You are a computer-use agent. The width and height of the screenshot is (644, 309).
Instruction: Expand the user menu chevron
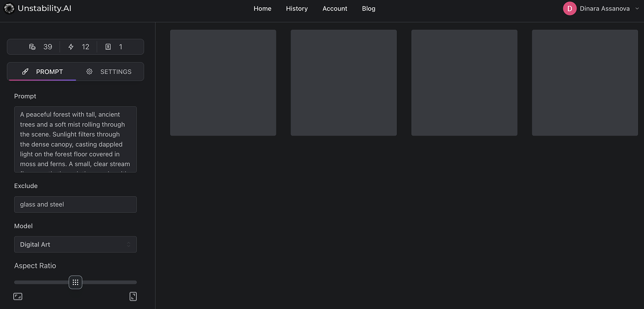click(x=637, y=9)
